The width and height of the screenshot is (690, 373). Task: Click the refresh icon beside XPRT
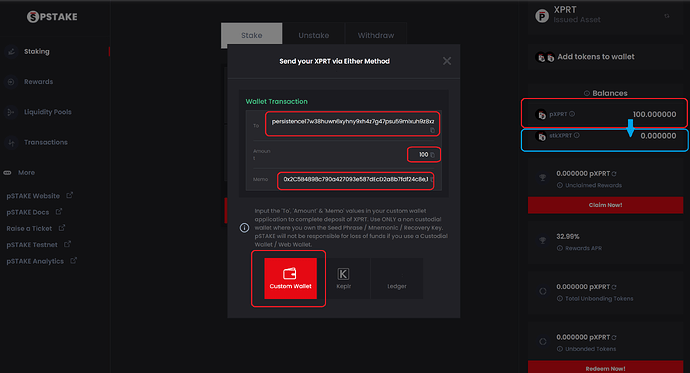coord(667,16)
